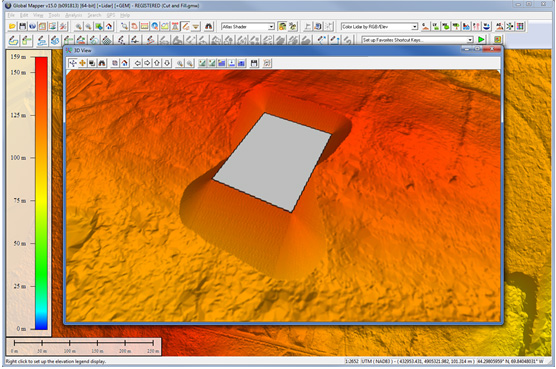556x369 pixels.
Task: Select the Path Profile tool
Action: (165, 26)
